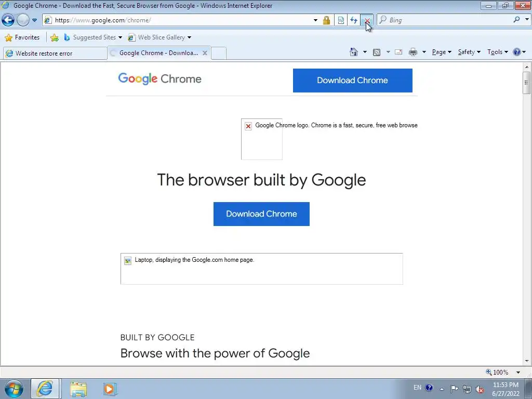Click the vertical scrollbar up arrow

pos(527,67)
